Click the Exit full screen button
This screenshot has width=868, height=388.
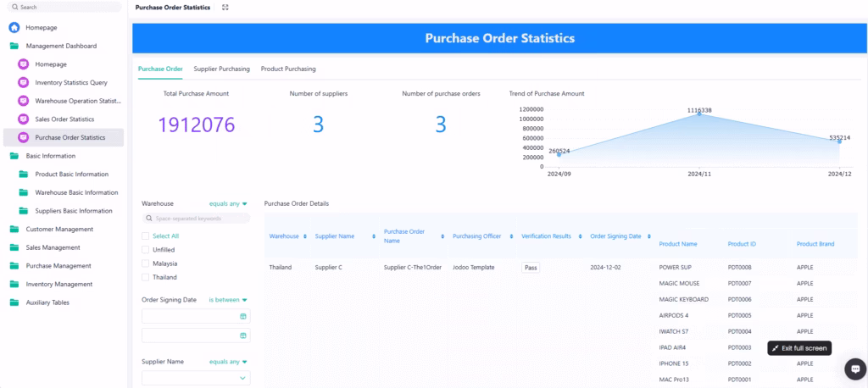[799, 348]
